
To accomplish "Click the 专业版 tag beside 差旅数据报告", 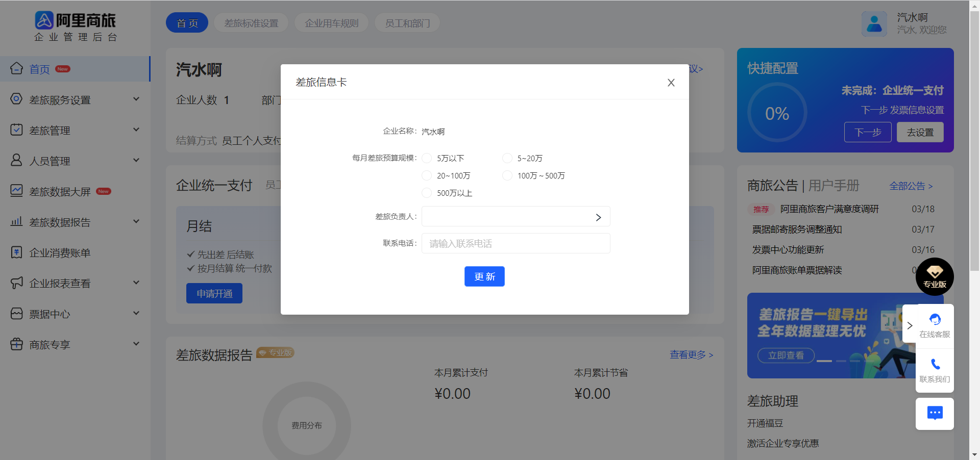I will tap(276, 352).
